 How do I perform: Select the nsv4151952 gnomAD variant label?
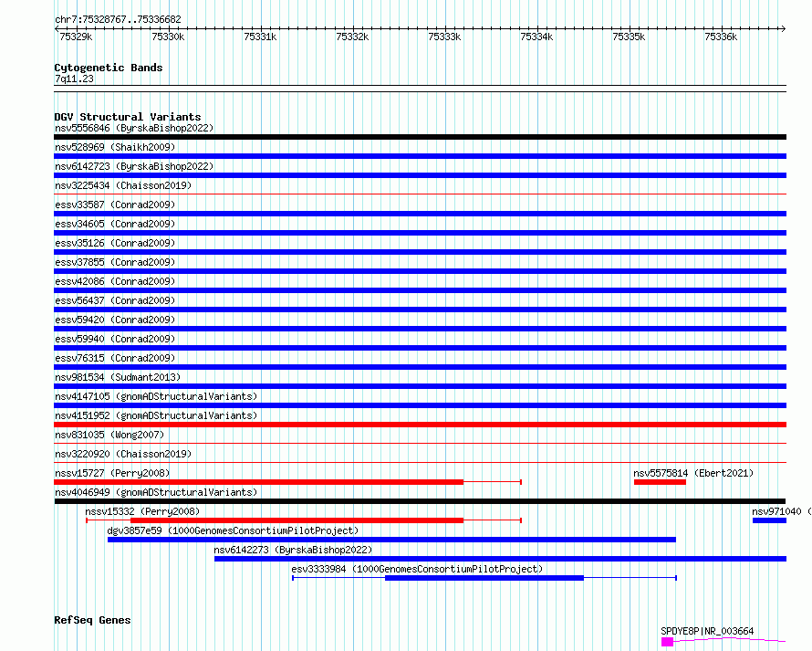pos(156,415)
